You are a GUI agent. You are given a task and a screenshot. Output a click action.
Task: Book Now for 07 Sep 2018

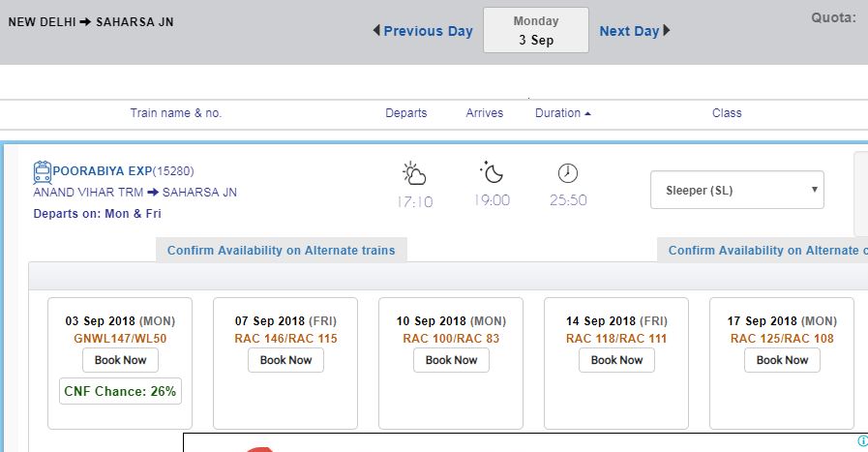pos(285,360)
